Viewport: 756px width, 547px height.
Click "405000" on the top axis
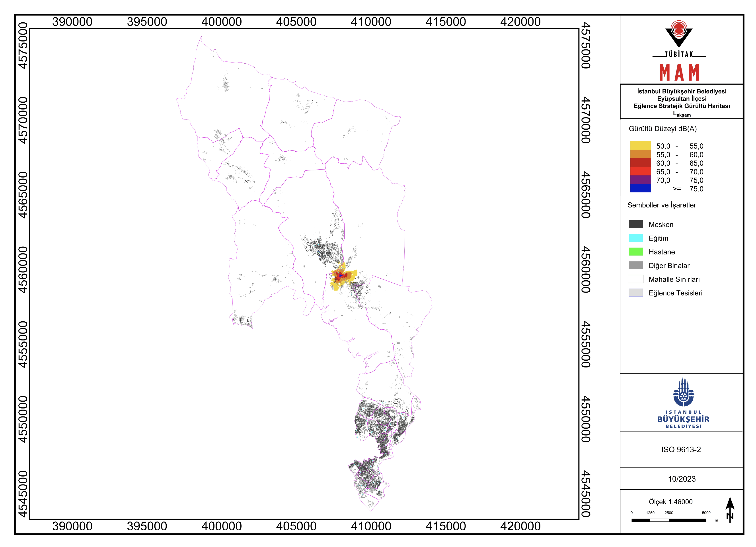296,22
